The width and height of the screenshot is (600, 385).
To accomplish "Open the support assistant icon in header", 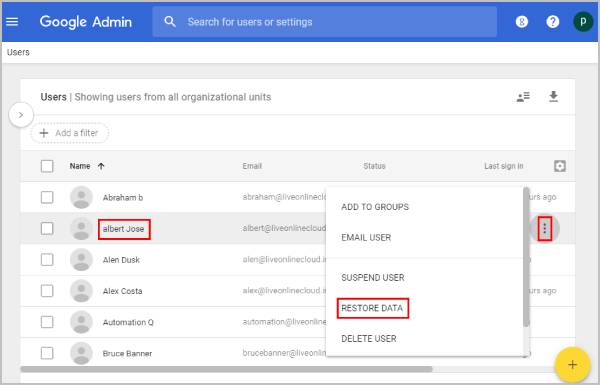I will point(522,22).
